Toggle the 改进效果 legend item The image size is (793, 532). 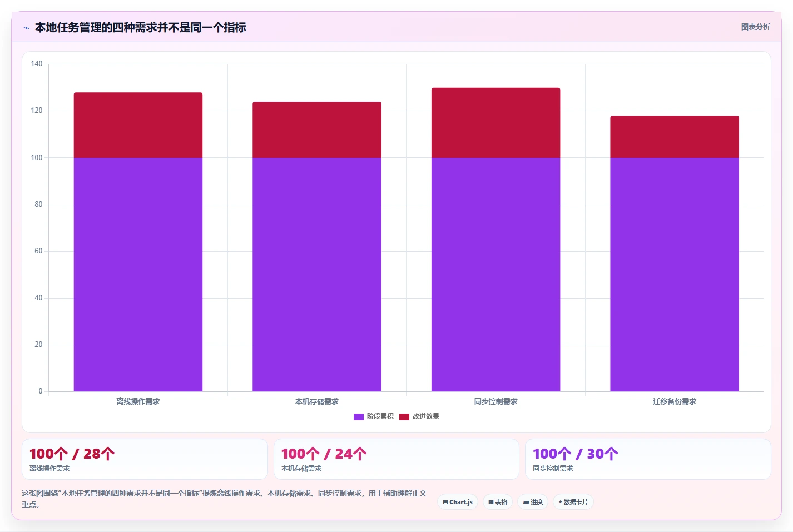[x=419, y=416]
